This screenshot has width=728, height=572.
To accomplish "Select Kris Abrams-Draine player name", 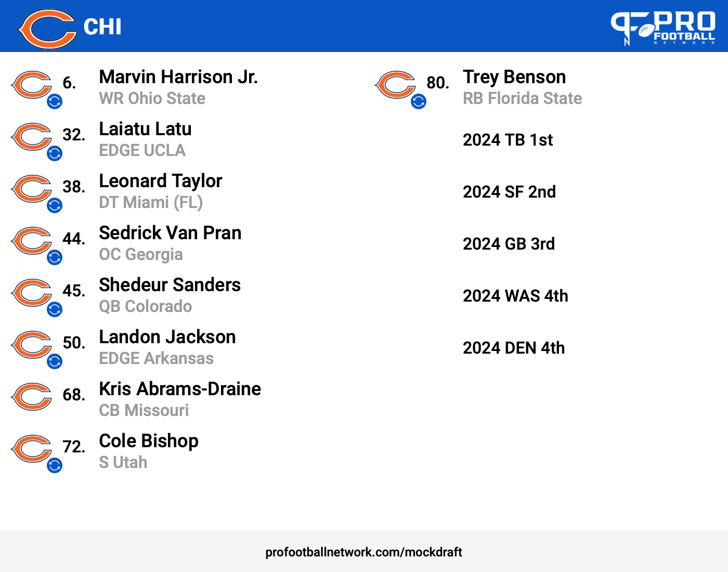I will click(x=180, y=389).
